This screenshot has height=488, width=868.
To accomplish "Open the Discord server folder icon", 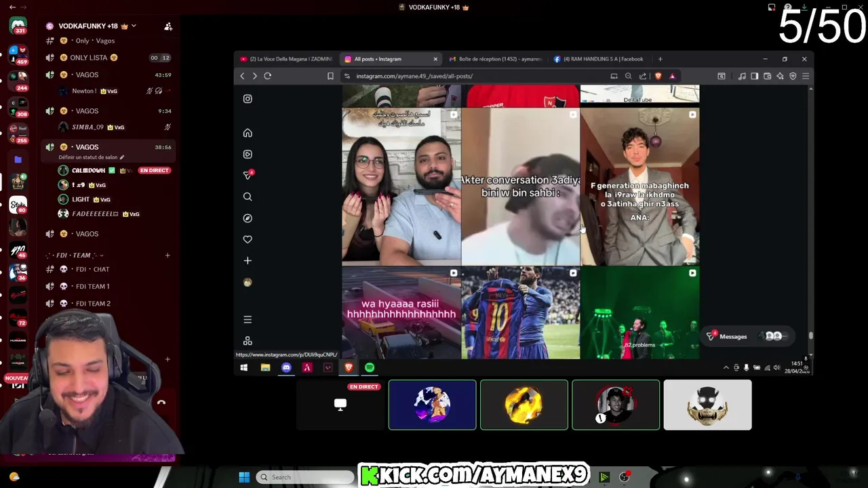I will click(18, 160).
